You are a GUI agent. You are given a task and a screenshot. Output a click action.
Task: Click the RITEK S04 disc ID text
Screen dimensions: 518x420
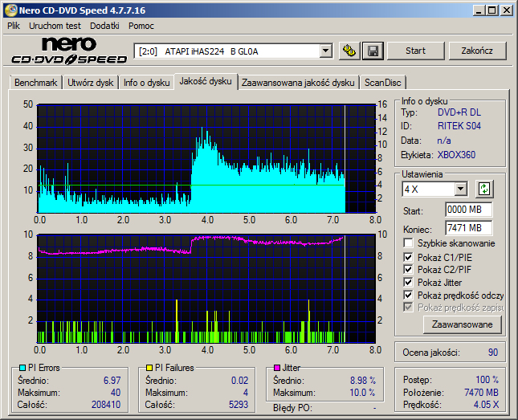[x=459, y=126]
